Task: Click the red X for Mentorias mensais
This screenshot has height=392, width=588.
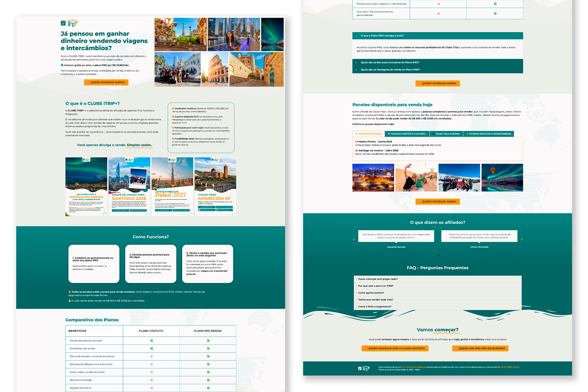Action: coord(152,380)
